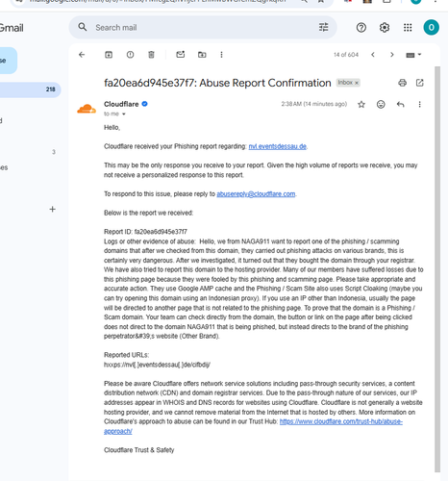Click the Cloudflare verified sender badge
The height and width of the screenshot is (481, 448).
point(144,104)
